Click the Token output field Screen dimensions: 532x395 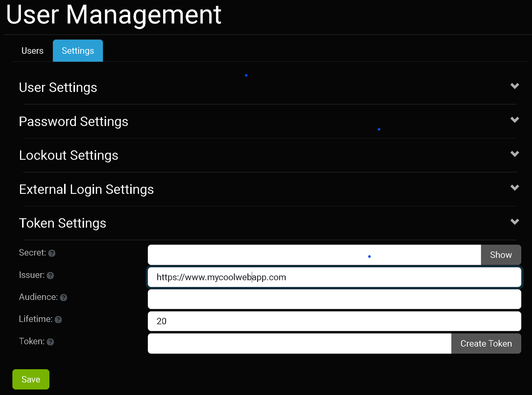pyautogui.click(x=299, y=344)
